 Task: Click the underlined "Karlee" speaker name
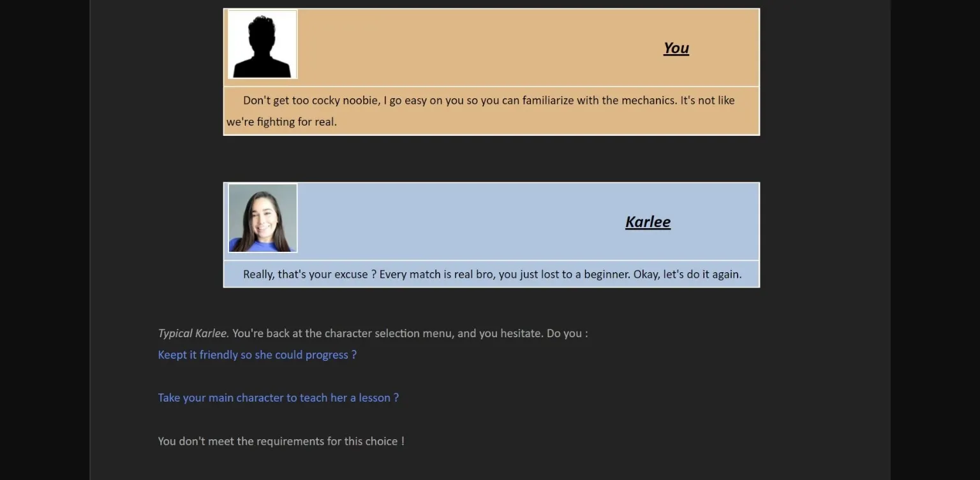(x=648, y=222)
